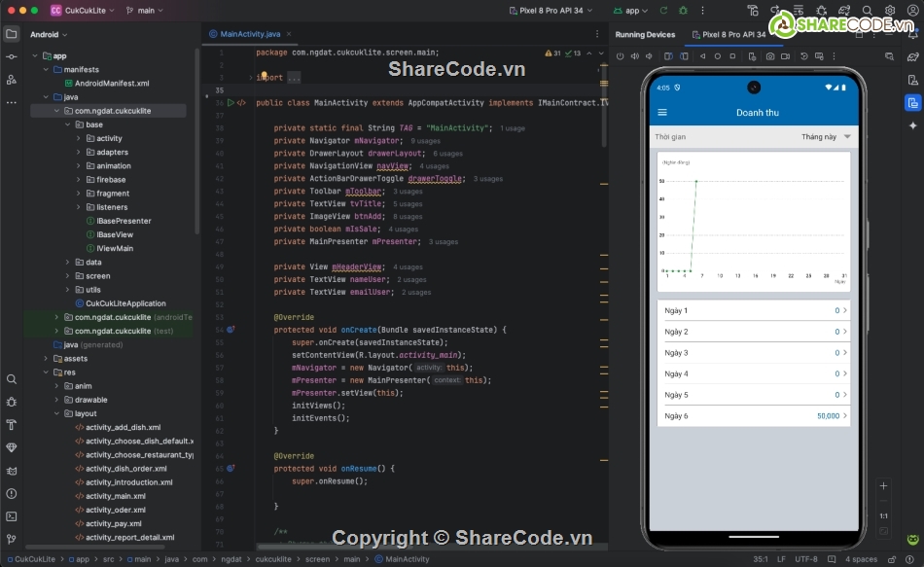The image size is (924, 567).
Task: Expand the drawable folder
Action: point(56,400)
